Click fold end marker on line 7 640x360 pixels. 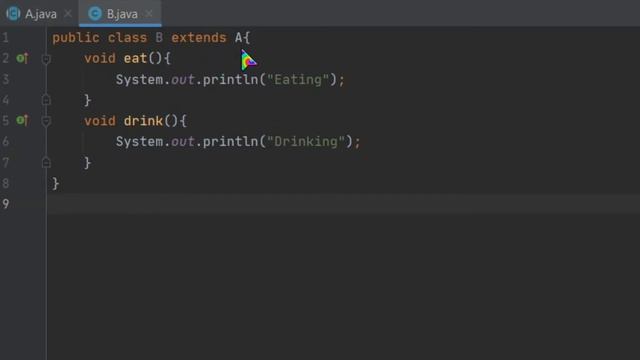(46, 162)
